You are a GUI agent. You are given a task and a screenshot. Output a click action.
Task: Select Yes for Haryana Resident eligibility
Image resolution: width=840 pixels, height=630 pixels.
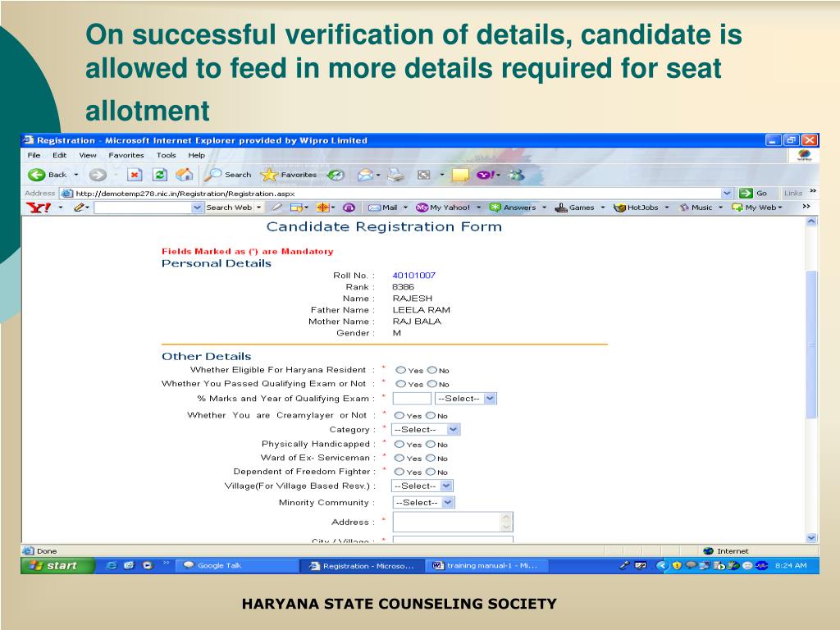click(x=400, y=370)
